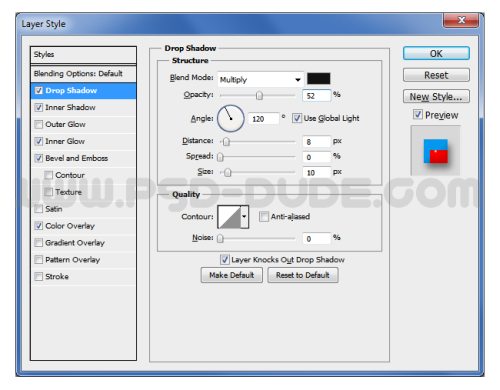Click the Angle dial control
The height and width of the screenshot is (390, 500).
231,118
